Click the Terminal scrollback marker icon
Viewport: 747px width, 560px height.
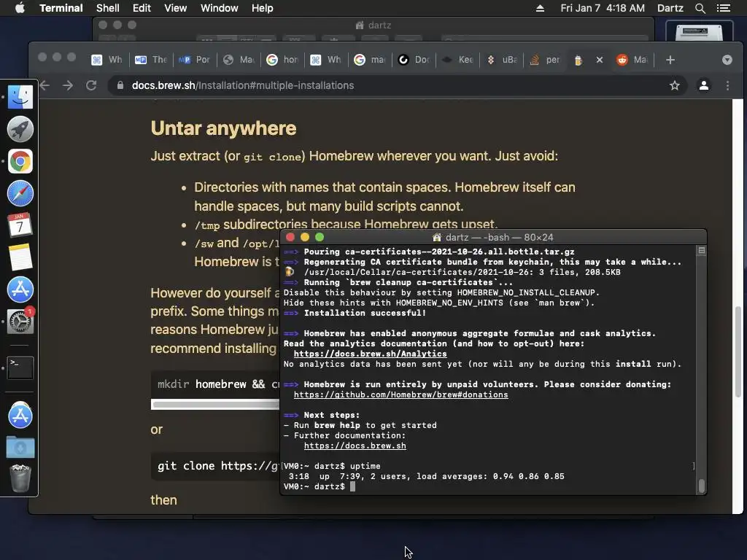click(701, 251)
